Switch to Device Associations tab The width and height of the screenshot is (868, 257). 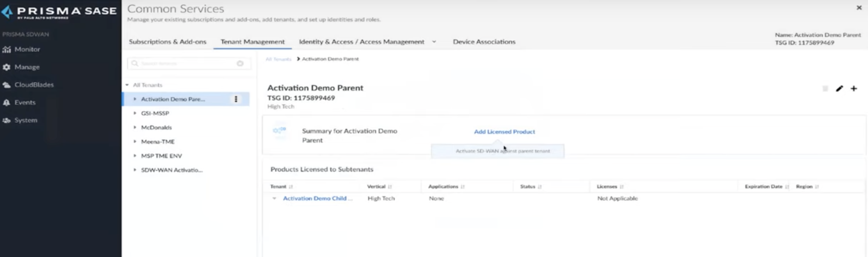[x=484, y=42]
